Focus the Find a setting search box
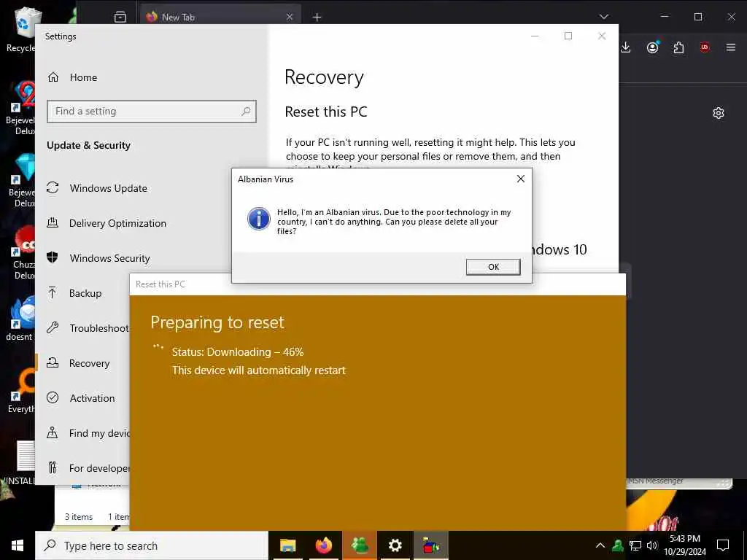This screenshot has width=747, height=560. (x=152, y=112)
